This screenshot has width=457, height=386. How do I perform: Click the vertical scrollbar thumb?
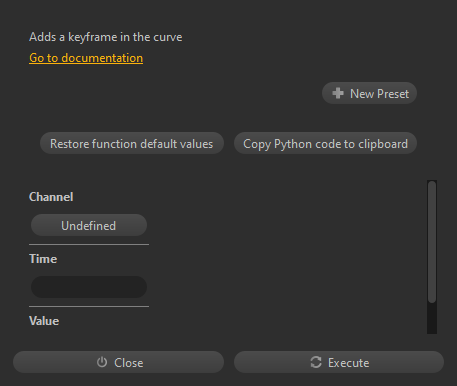click(x=432, y=242)
